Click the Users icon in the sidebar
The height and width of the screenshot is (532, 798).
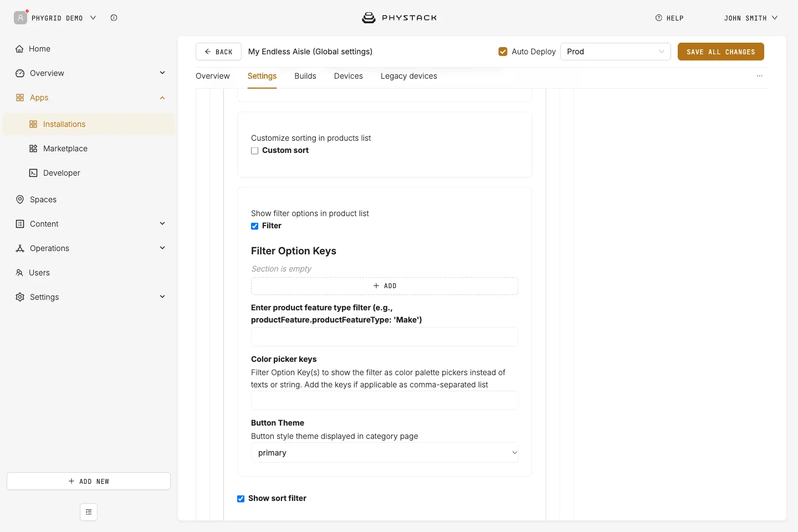[x=19, y=273]
